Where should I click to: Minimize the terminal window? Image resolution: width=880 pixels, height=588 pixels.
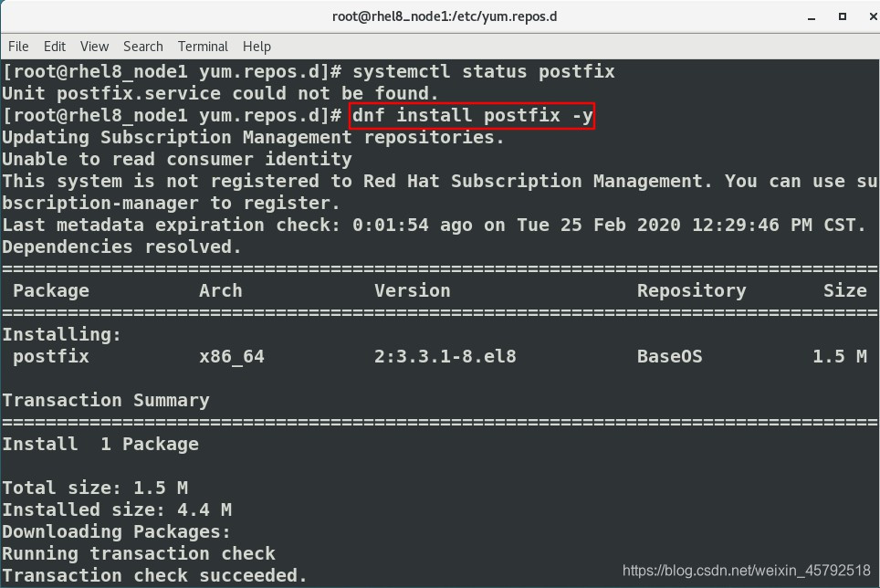(x=812, y=16)
